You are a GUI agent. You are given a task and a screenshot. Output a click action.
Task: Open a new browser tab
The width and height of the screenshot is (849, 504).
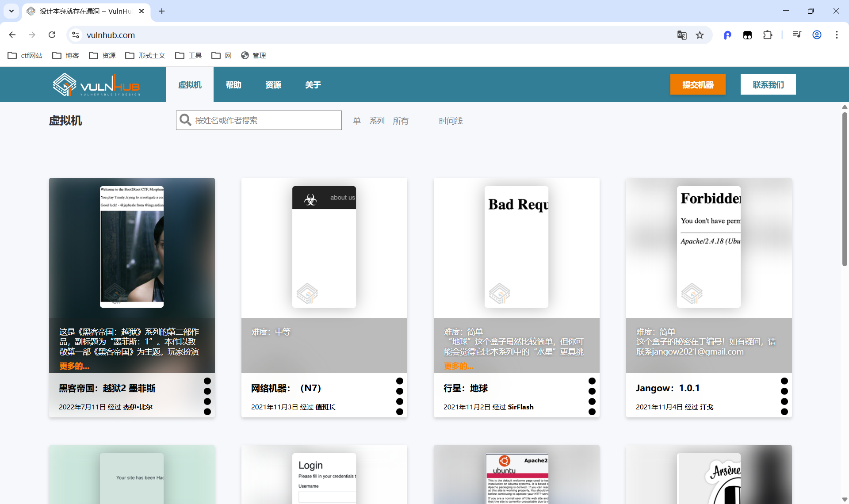(x=162, y=11)
